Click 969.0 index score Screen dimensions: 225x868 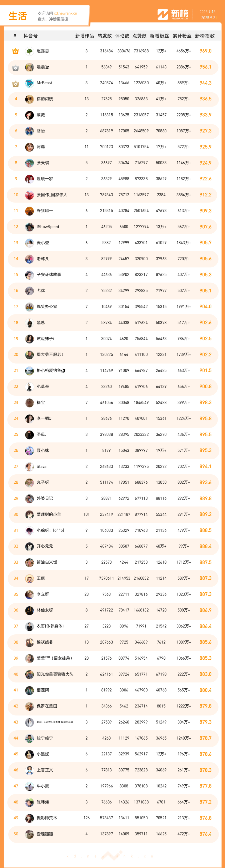tap(205, 51)
